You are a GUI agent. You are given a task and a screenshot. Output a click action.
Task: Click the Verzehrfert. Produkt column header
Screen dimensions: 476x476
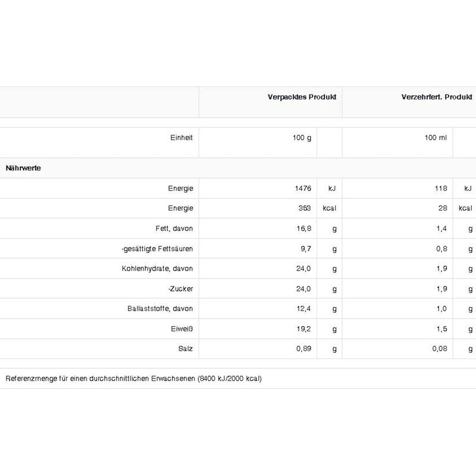tap(437, 97)
